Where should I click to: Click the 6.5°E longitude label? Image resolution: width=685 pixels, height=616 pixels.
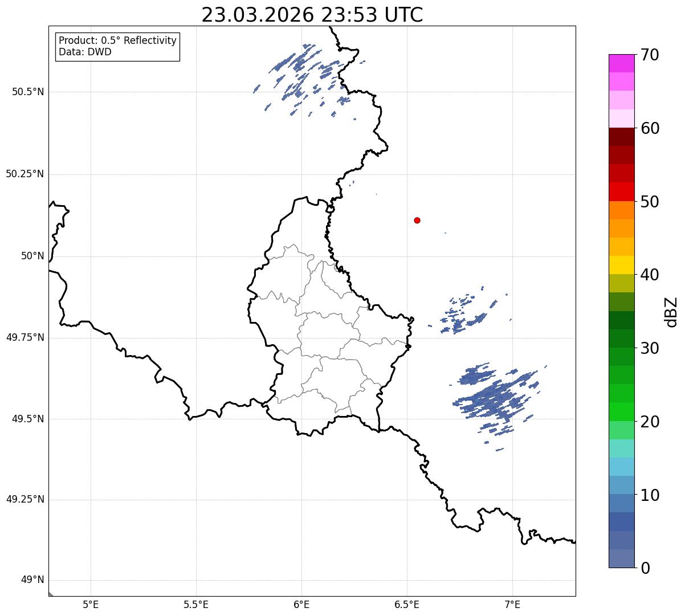pos(407,605)
